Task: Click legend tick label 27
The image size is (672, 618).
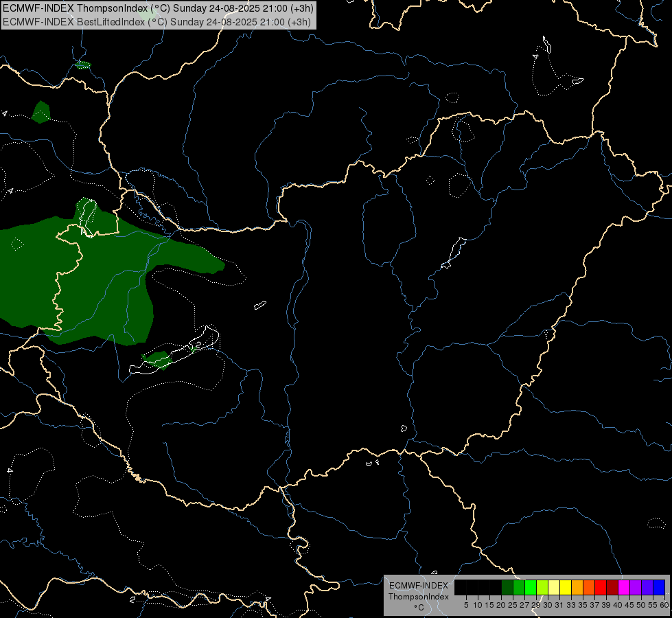Action: coord(524,605)
